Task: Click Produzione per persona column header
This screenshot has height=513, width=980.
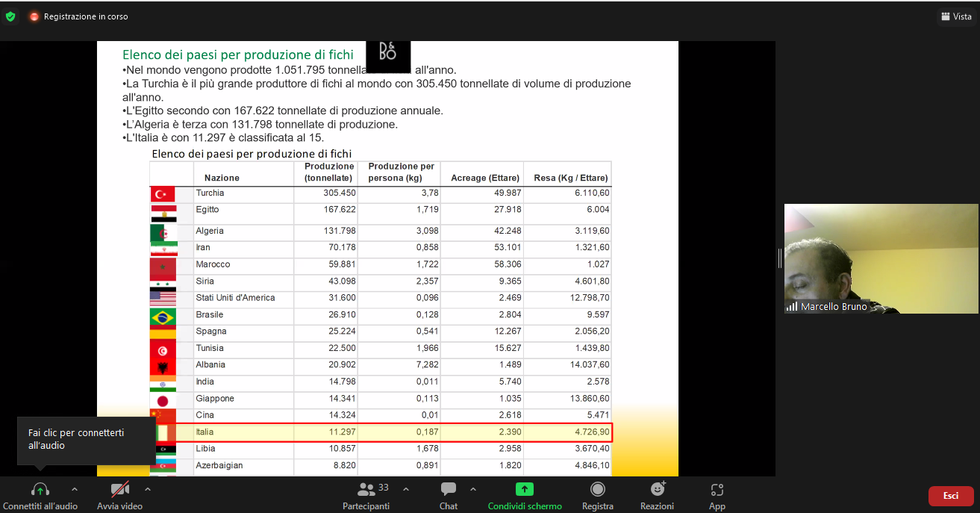Action: coord(401,172)
